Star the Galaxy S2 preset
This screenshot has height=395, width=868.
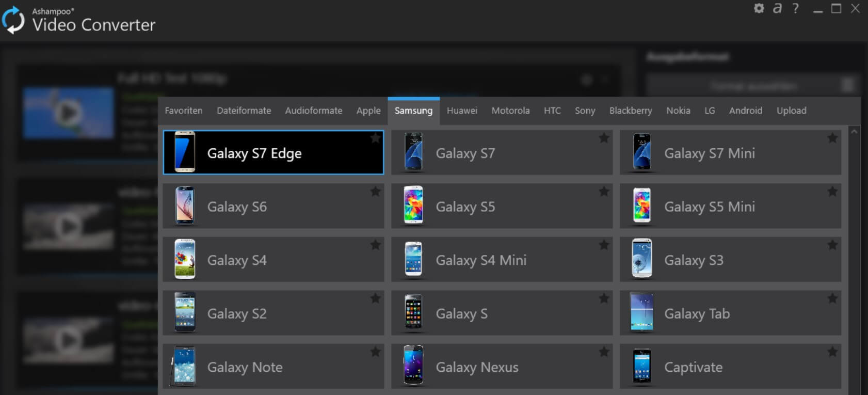[x=375, y=298]
